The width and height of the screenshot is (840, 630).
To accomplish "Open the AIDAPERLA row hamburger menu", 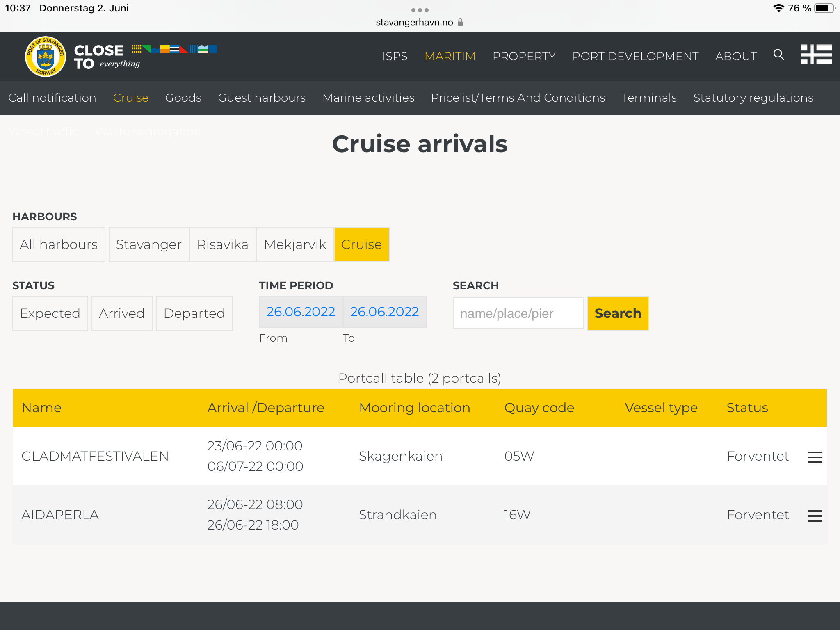I will (815, 516).
